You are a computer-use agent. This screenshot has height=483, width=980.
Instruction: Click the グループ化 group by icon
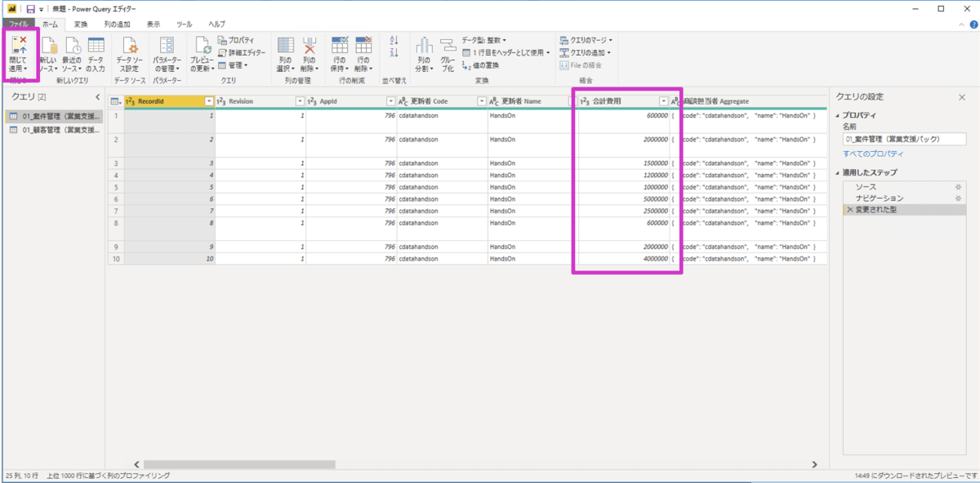[448, 55]
